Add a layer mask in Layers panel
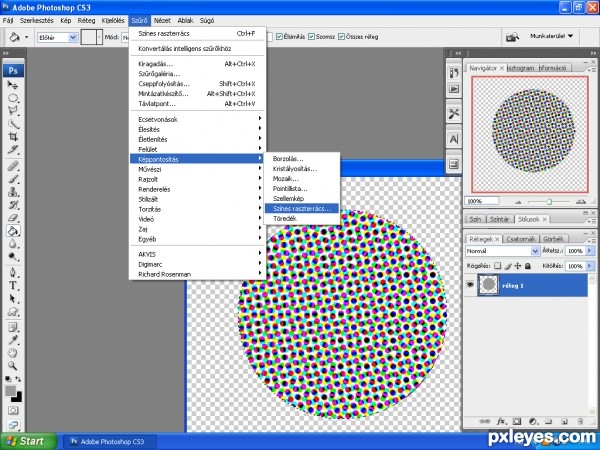 517,421
